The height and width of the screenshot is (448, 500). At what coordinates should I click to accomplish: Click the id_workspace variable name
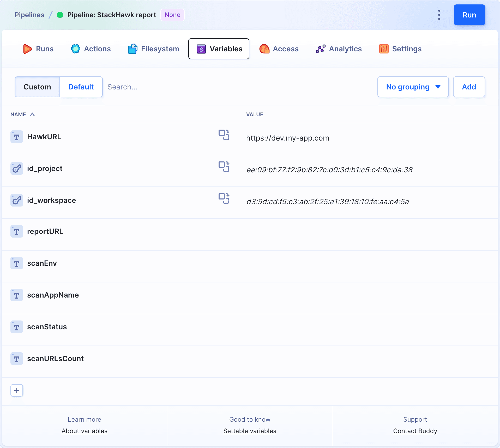52,201
